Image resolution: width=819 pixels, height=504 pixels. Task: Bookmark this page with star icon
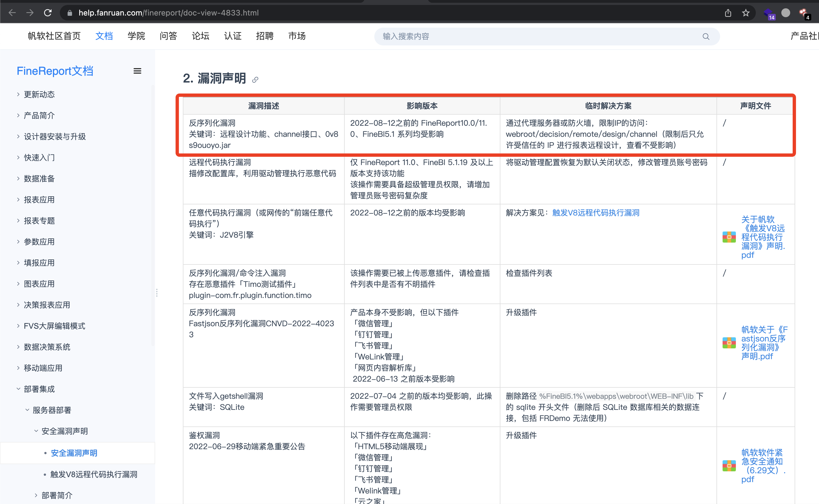746,13
